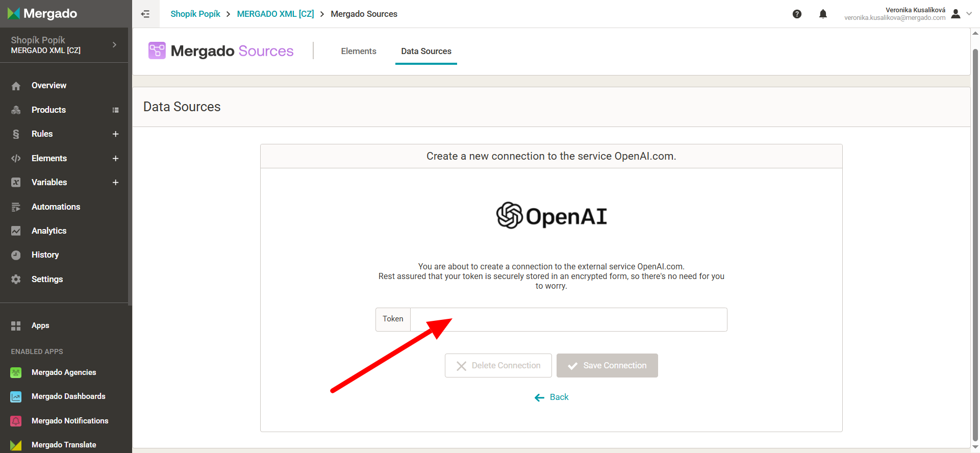The image size is (980, 453).
Task: Click the Variables icon in sidebar
Action: (x=16, y=182)
